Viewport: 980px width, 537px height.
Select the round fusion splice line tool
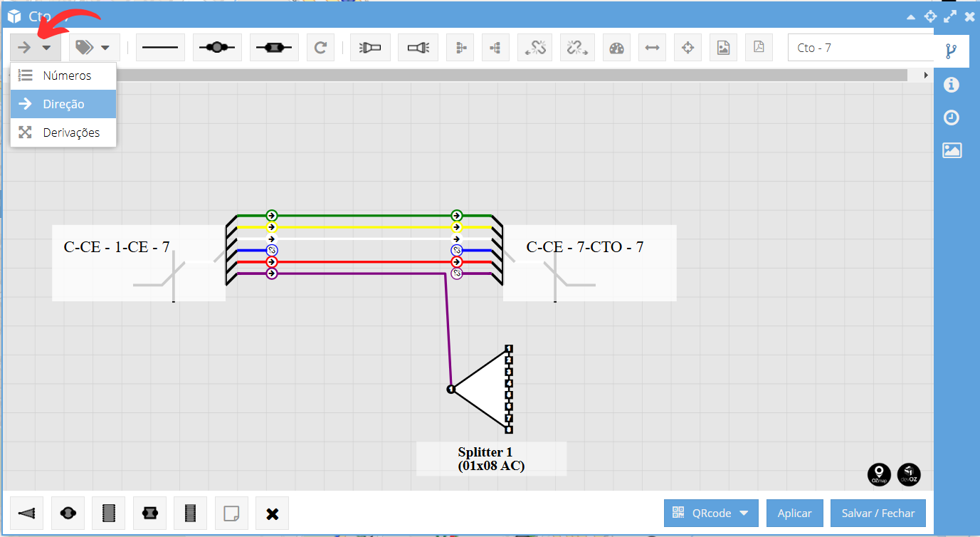click(217, 48)
